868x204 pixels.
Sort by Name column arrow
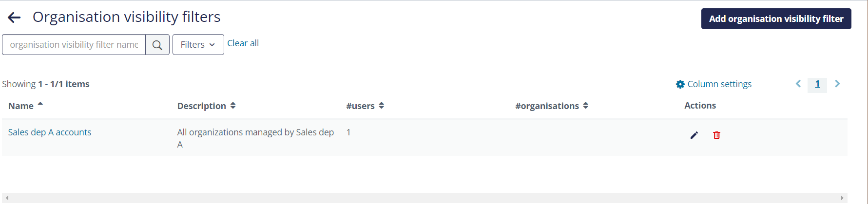40,104
